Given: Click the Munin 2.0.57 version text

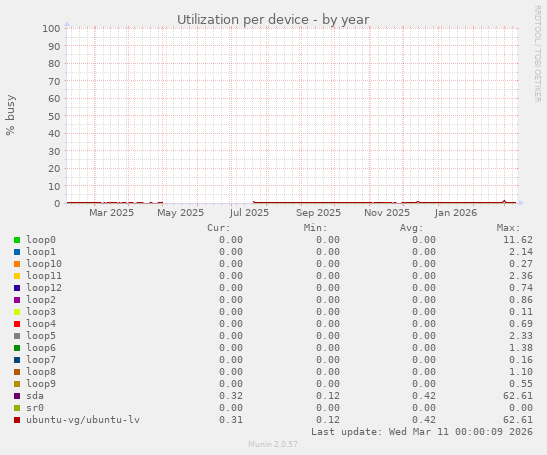Looking at the screenshot, I should (x=273, y=444).
